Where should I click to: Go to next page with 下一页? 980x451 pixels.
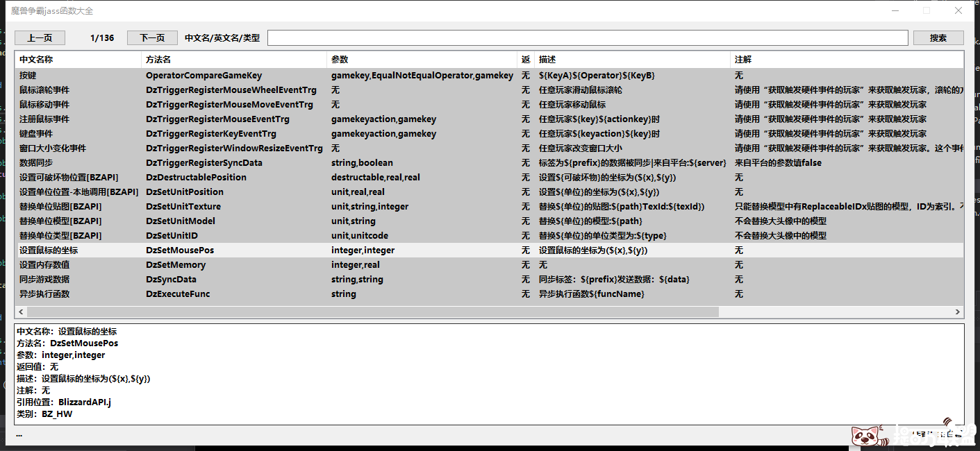pyautogui.click(x=152, y=38)
